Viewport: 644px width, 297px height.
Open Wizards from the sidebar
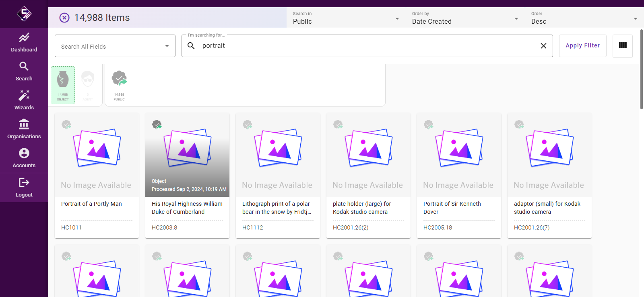24,100
